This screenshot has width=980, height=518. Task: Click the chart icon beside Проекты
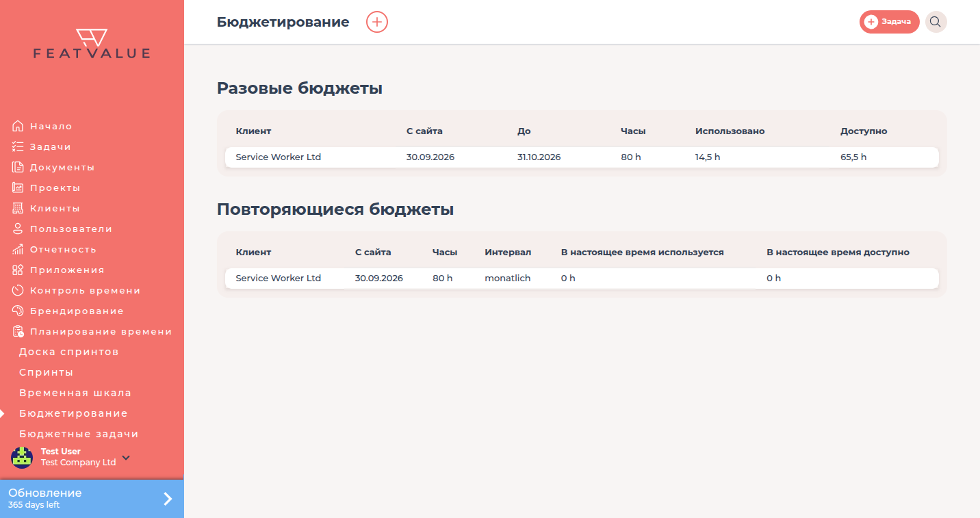coord(18,187)
